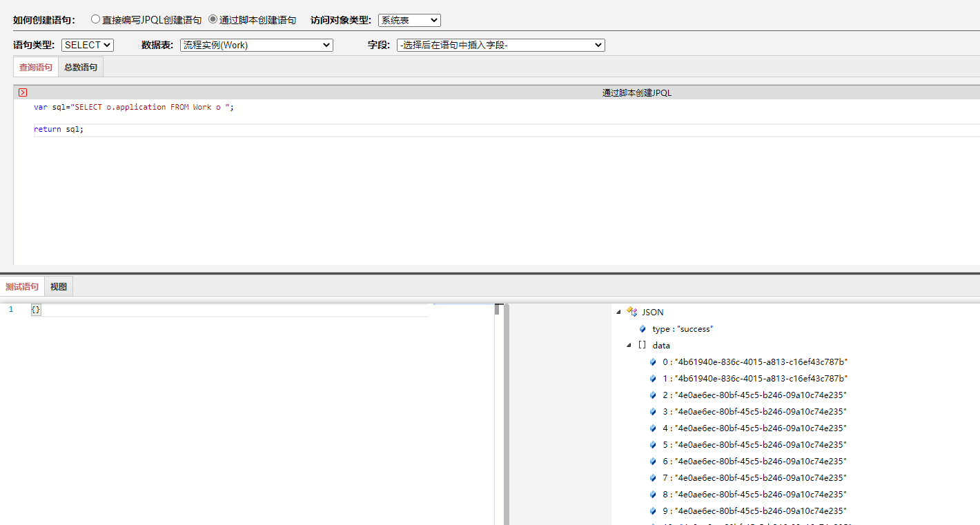The height and width of the screenshot is (525, 980).
Task: Open the 访问对象类型 系统表 dropdown
Action: 409,21
